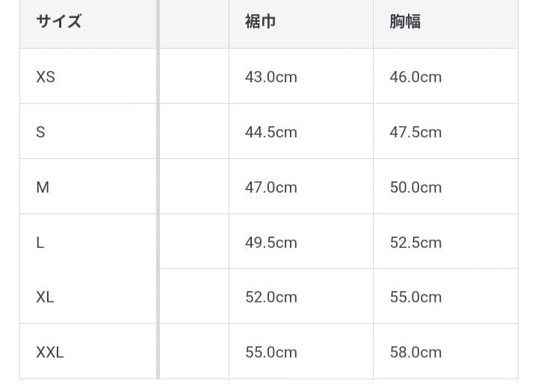The image size is (538, 392).
Task: Click the 裾巾 column header
Action: click(261, 22)
